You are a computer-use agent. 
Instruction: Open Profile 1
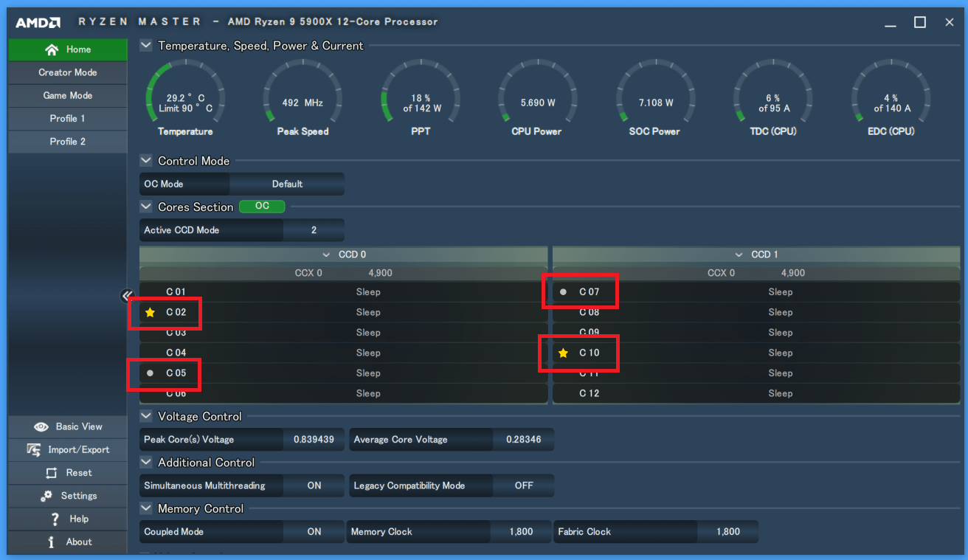coord(68,118)
